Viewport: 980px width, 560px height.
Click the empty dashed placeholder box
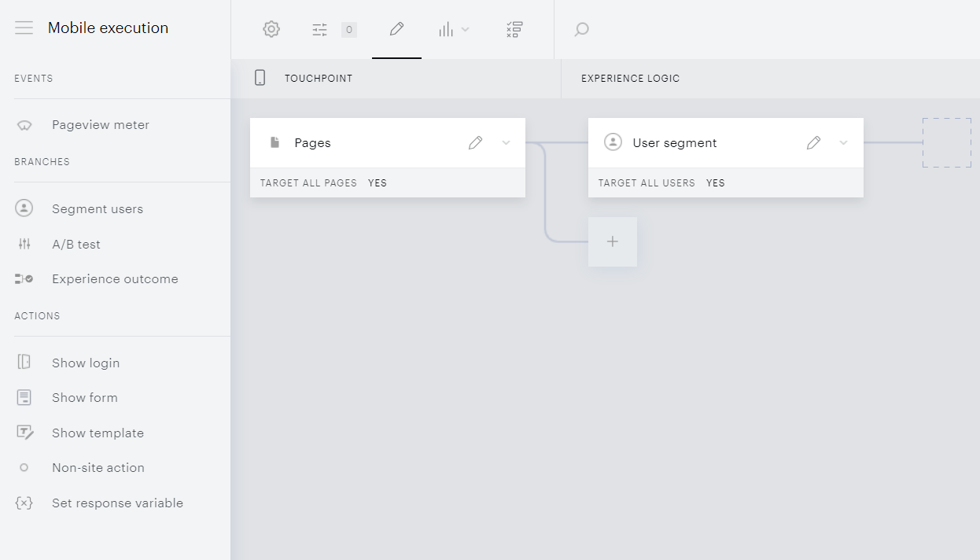(947, 142)
